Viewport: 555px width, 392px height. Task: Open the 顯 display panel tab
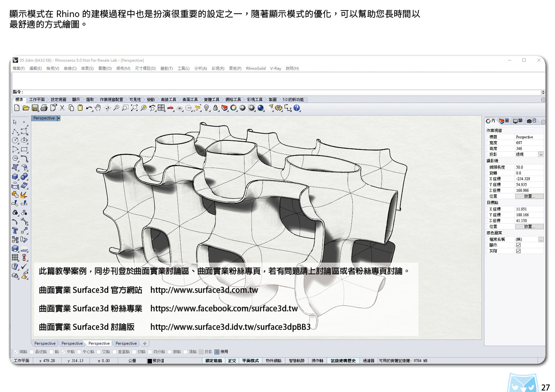pyautogui.click(x=518, y=121)
